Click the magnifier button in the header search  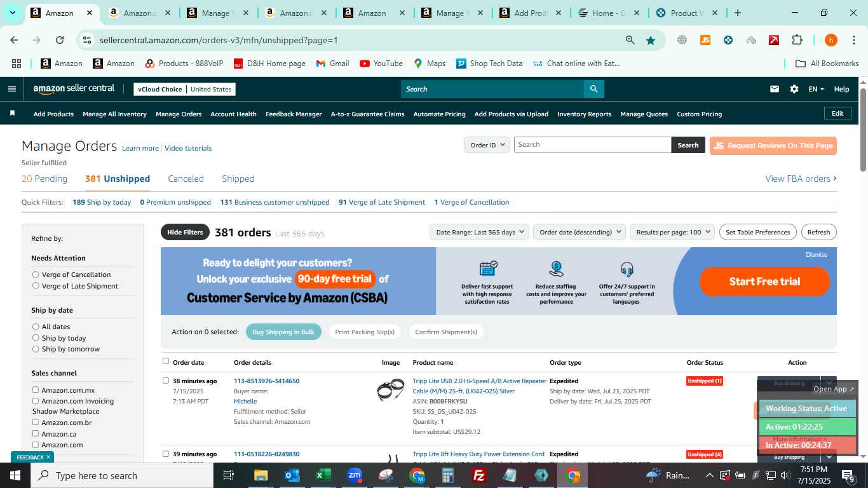[x=593, y=89]
